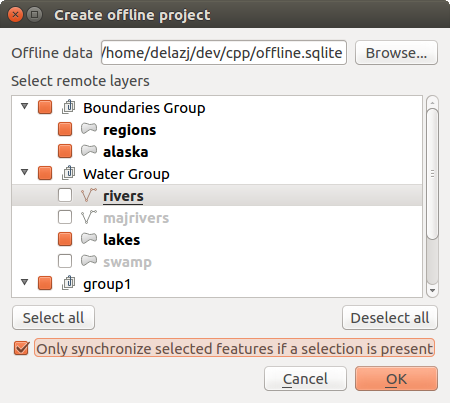The width and height of the screenshot is (450, 403).
Task: Confirm with the OK button
Action: click(x=396, y=379)
